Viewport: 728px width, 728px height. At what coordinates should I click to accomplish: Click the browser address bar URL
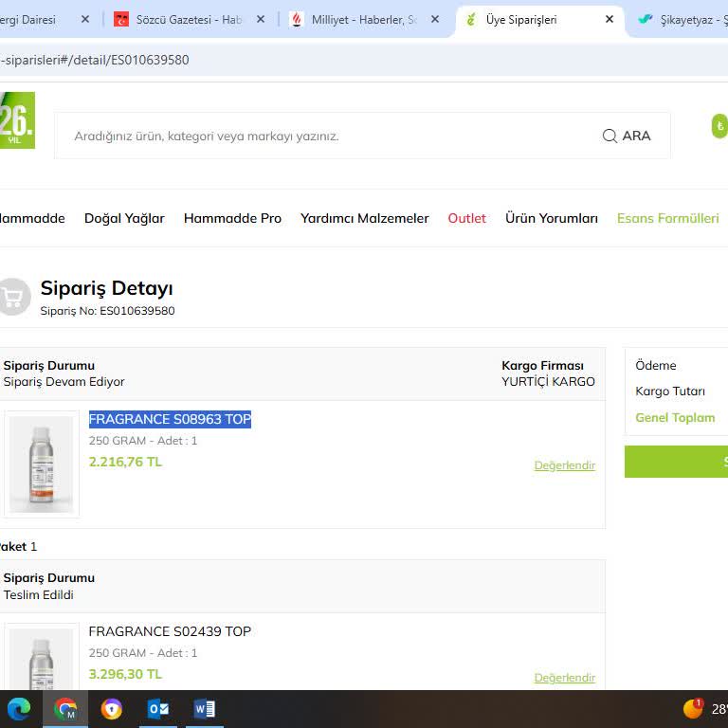click(95, 60)
